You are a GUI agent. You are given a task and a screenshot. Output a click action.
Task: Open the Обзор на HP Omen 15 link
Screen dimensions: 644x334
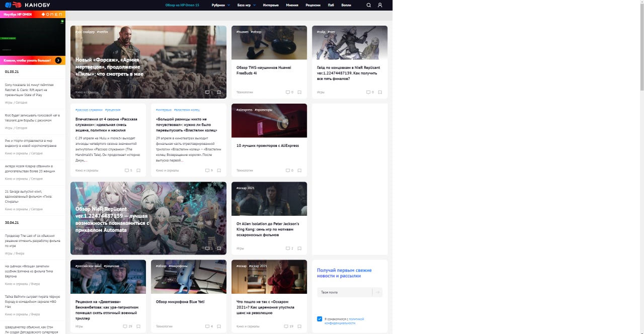(x=182, y=5)
